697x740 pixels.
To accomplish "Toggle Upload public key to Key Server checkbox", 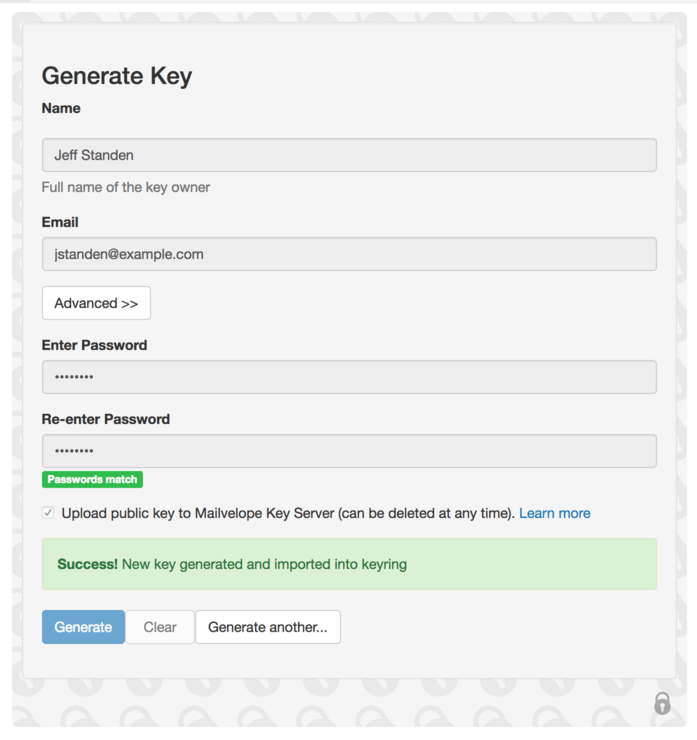I will 48,513.
